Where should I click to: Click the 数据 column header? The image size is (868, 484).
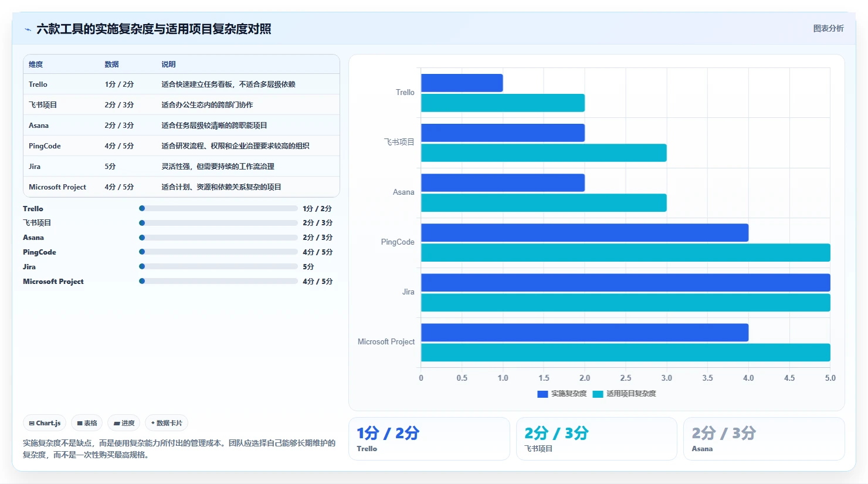(111, 65)
